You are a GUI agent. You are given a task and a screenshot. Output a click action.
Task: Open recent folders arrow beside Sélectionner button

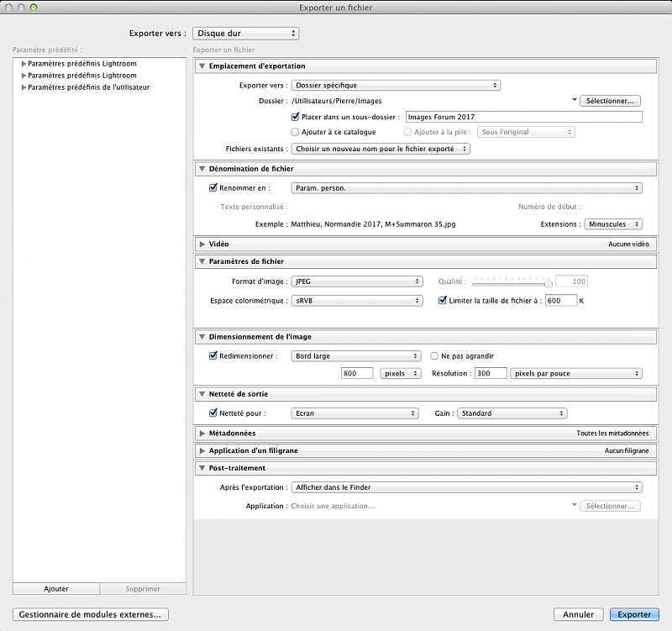(574, 101)
